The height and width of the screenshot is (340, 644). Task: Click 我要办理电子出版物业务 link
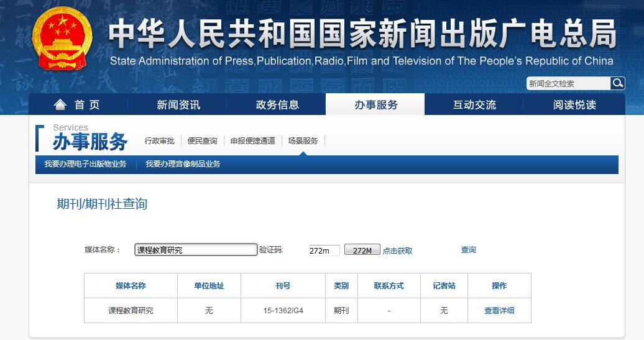click(x=85, y=164)
